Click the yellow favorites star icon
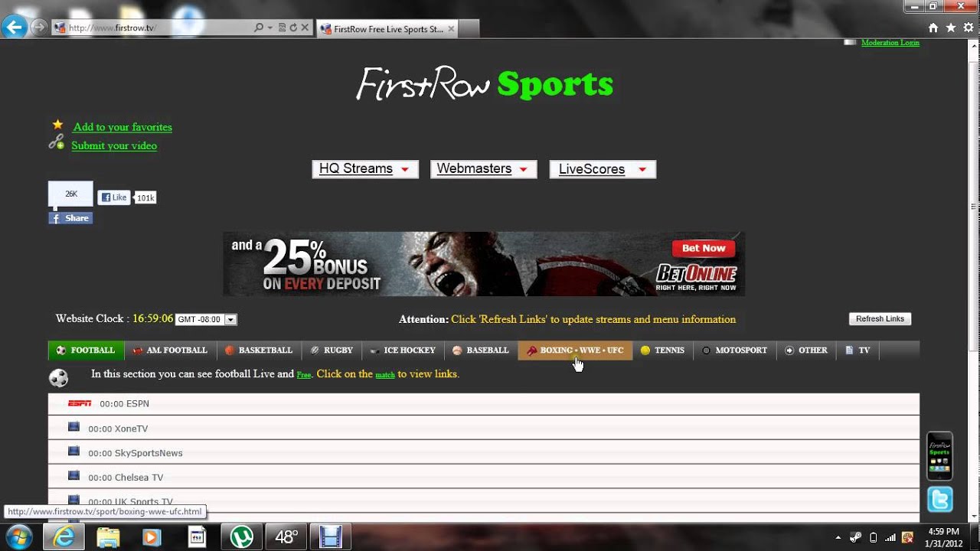The width and height of the screenshot is (980, 551). pos(57,125)
